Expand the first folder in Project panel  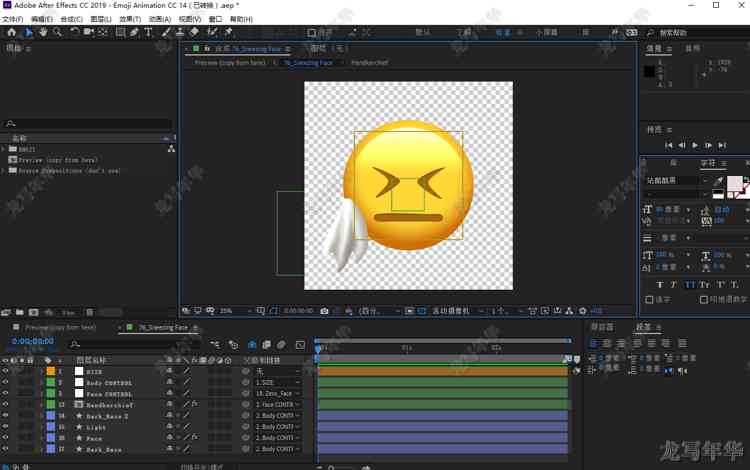[x=3, y=149]
